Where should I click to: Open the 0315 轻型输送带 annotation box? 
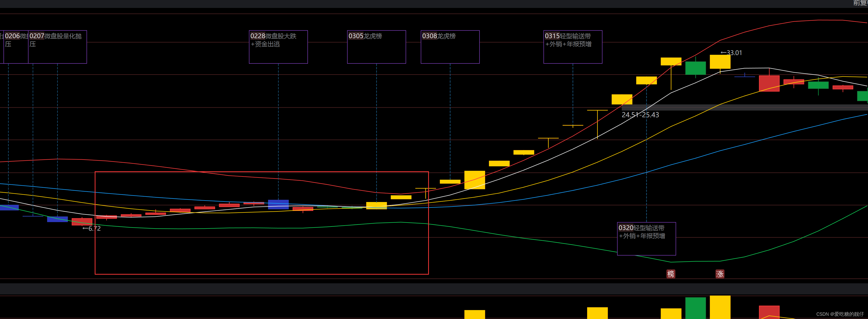point(573,47)
